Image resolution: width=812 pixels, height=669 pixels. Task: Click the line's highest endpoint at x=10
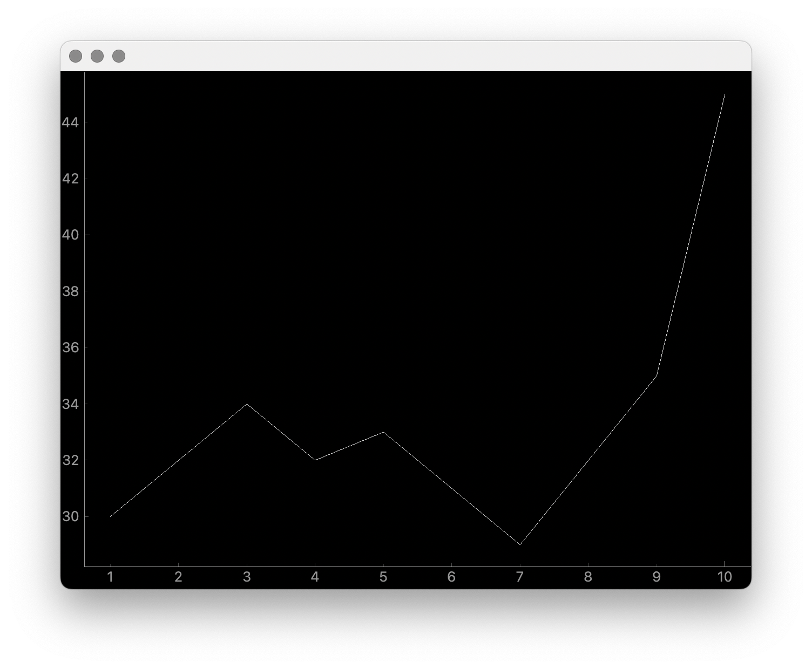725,94
